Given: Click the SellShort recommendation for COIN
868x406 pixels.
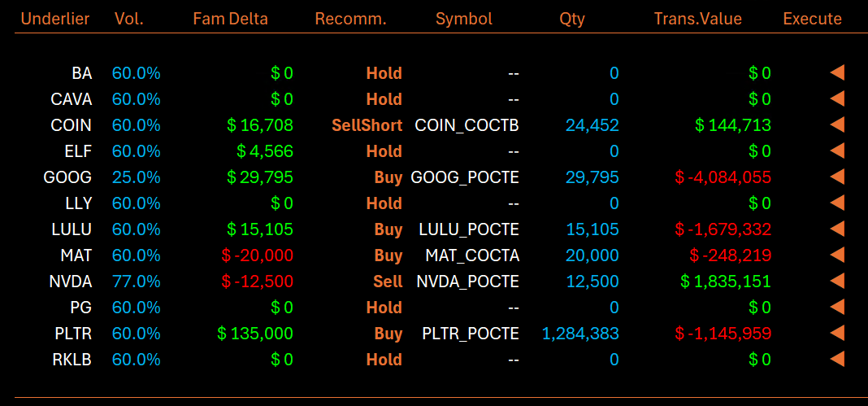Looking at the screenshot, I should (x=367, y=125).
